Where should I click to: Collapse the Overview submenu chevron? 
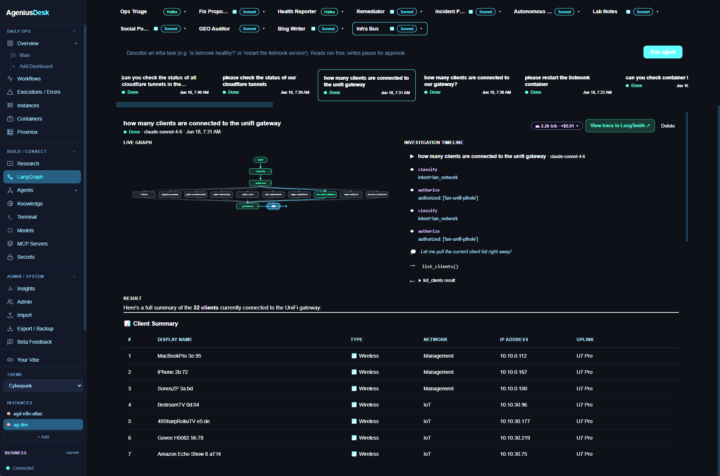[x=75, y=43]
